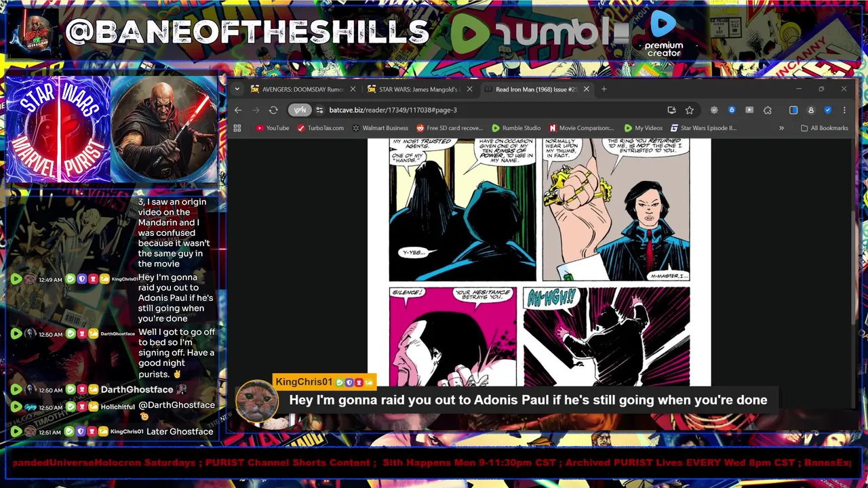868x488 pixels.
Task: View site information icon beside batcave.biz
Action: [x=319, y=110]
